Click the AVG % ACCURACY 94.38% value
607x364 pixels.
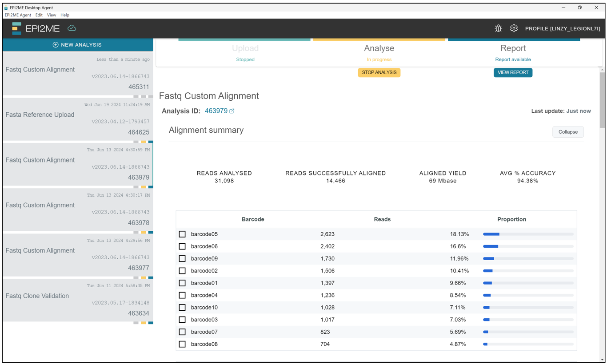[527, 181]
